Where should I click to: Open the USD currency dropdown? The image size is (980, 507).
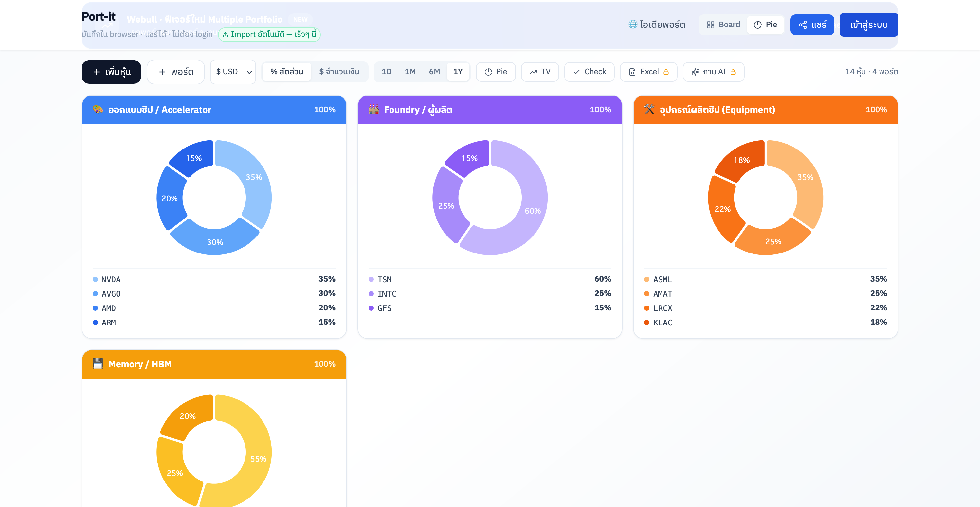coord(233,72)
